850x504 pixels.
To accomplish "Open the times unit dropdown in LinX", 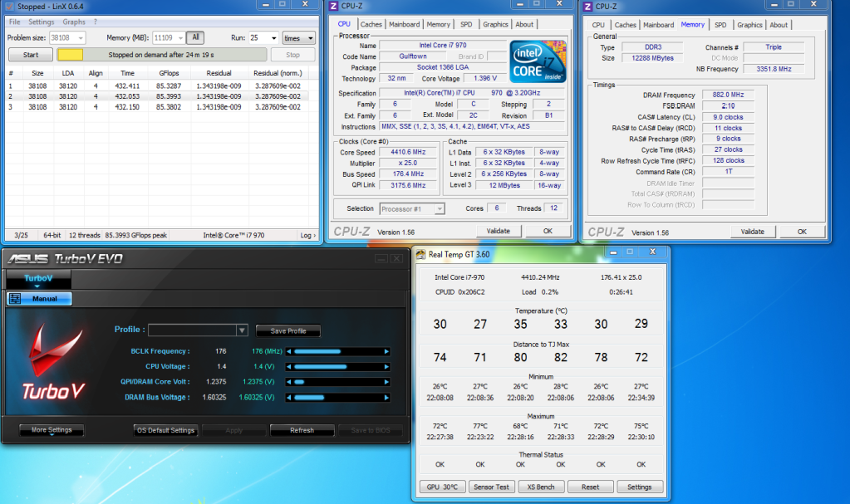I will [298, 38].
